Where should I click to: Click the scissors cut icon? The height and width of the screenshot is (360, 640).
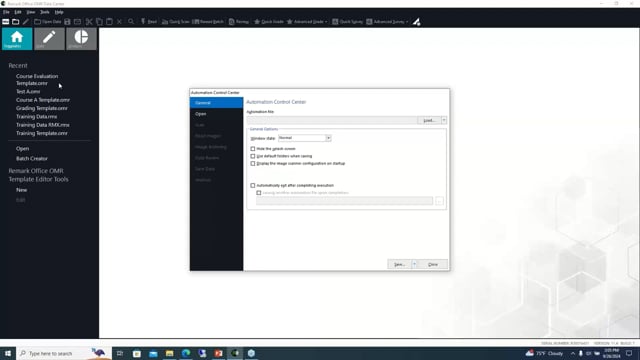click(x=89, y=22)
